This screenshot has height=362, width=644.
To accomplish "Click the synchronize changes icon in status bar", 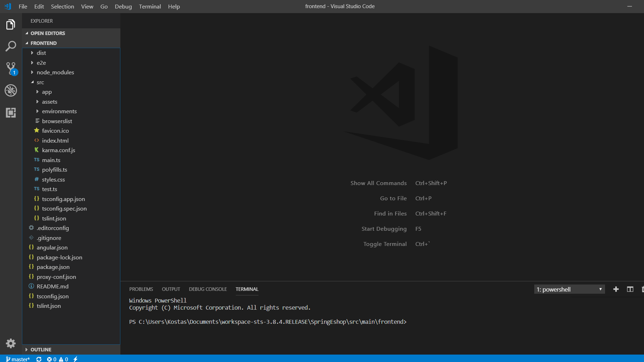I will 39,359.
